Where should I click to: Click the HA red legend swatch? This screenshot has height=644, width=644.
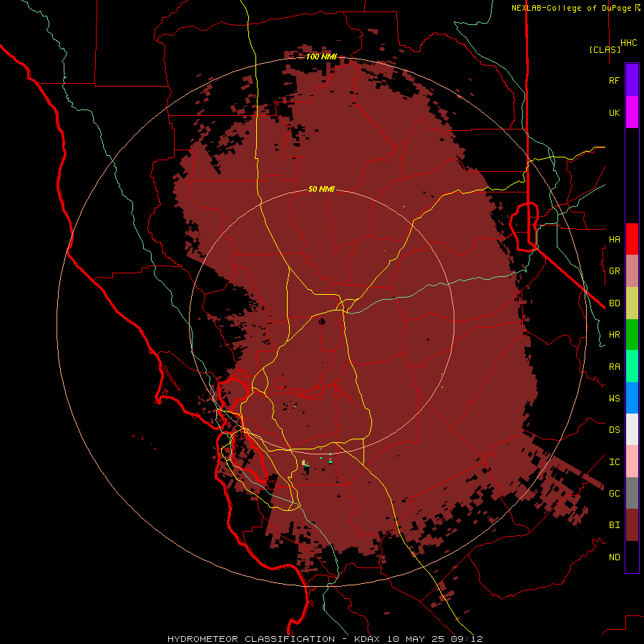point(632,239)
